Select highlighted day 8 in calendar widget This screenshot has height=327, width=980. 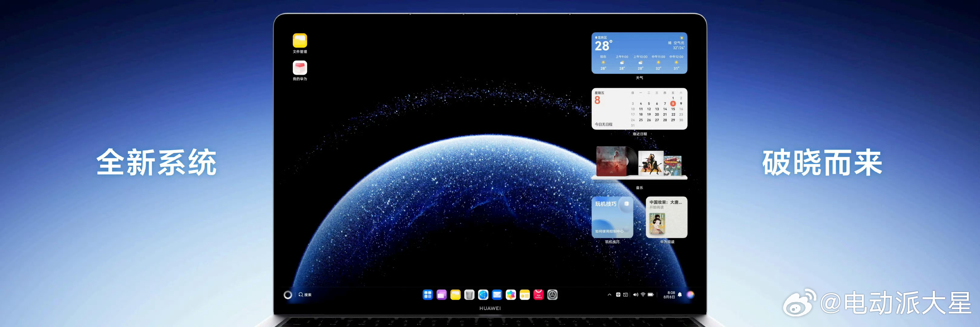(673, 104)
